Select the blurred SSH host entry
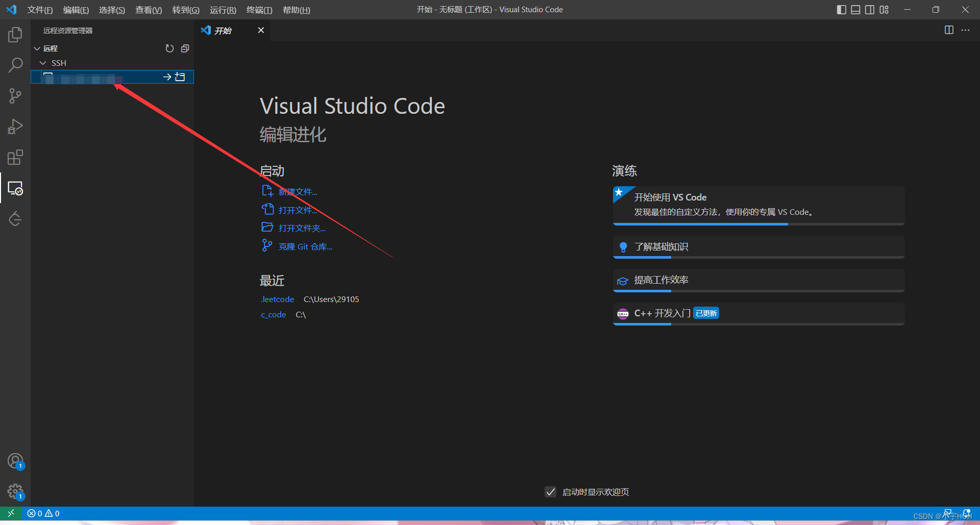This screenshot has width=980, height=525. (x=112, y=77)
